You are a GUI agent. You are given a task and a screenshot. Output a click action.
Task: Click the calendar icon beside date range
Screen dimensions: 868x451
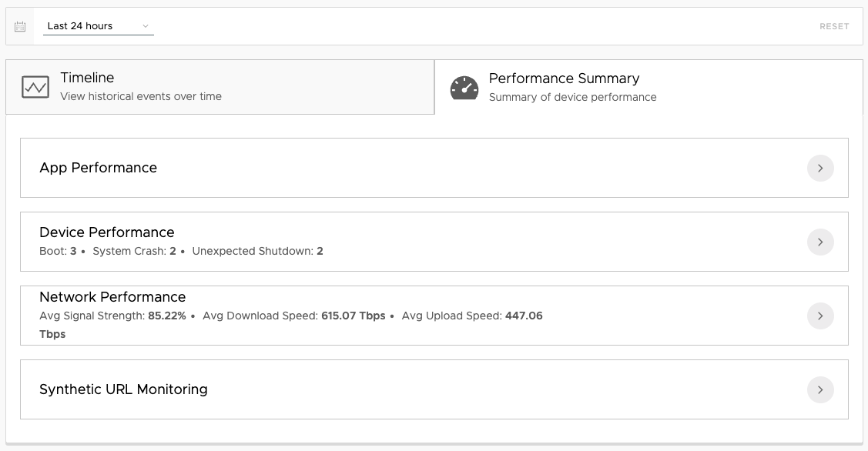pyautogui.click(x=20, y=26)
